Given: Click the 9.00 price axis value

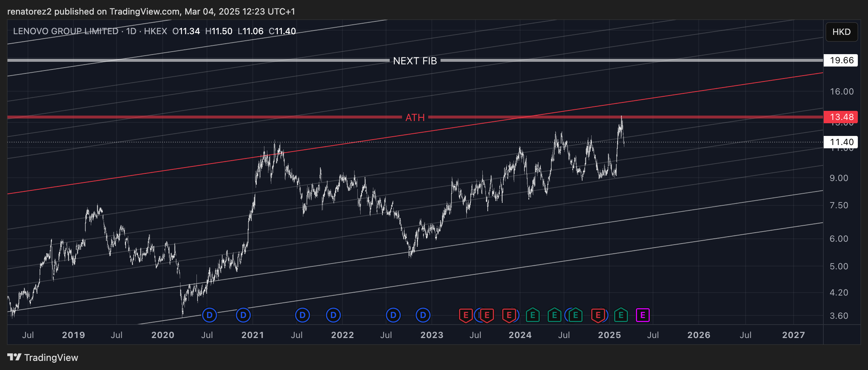Looking at the screenshot, I should pyautogui.click(x=839, y=178).
